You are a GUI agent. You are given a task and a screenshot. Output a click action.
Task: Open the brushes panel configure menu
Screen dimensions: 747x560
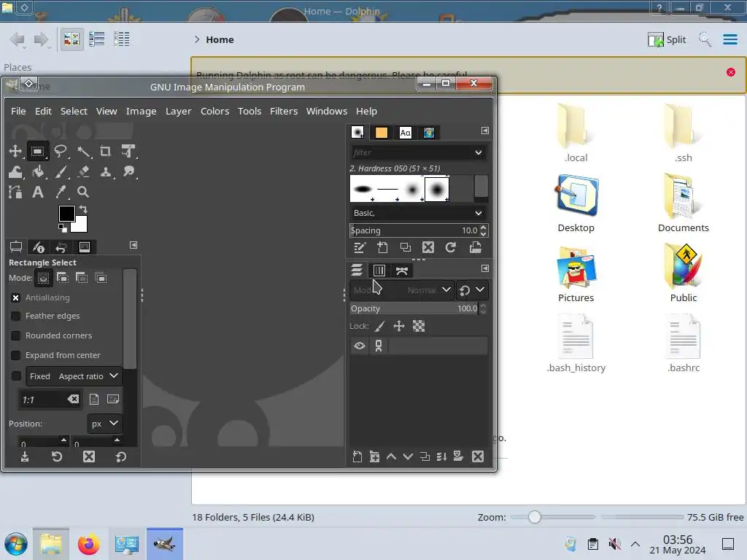click(485, 131)
